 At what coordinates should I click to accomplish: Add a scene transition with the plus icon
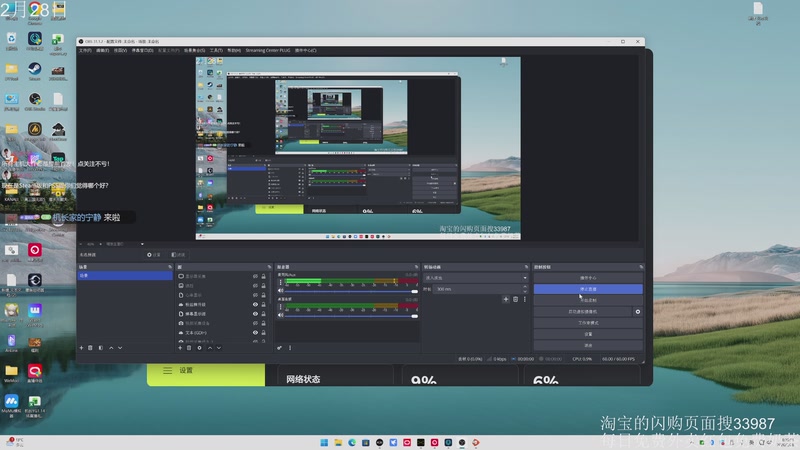point(506,299)
